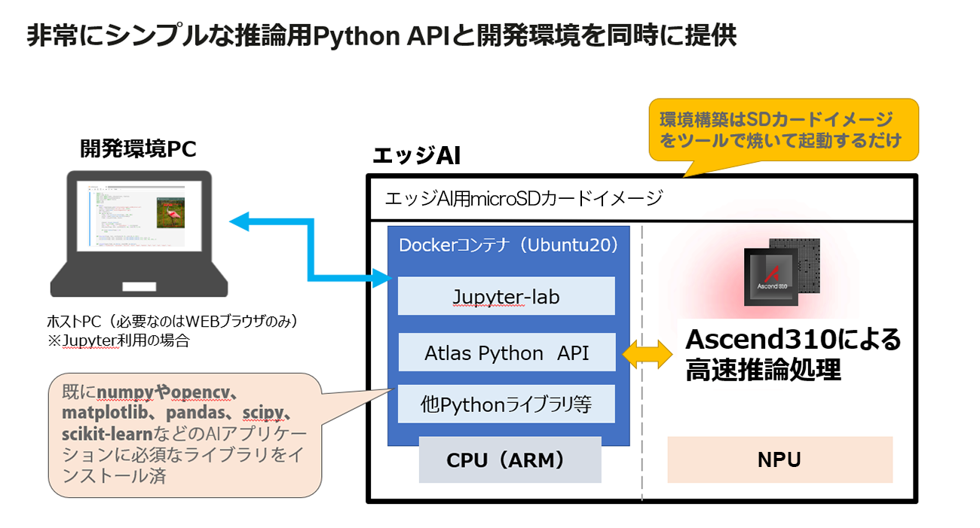Click the Ascend 310 chip image
The height and width of the screenshot is (528, 980).
click(782, 273)
